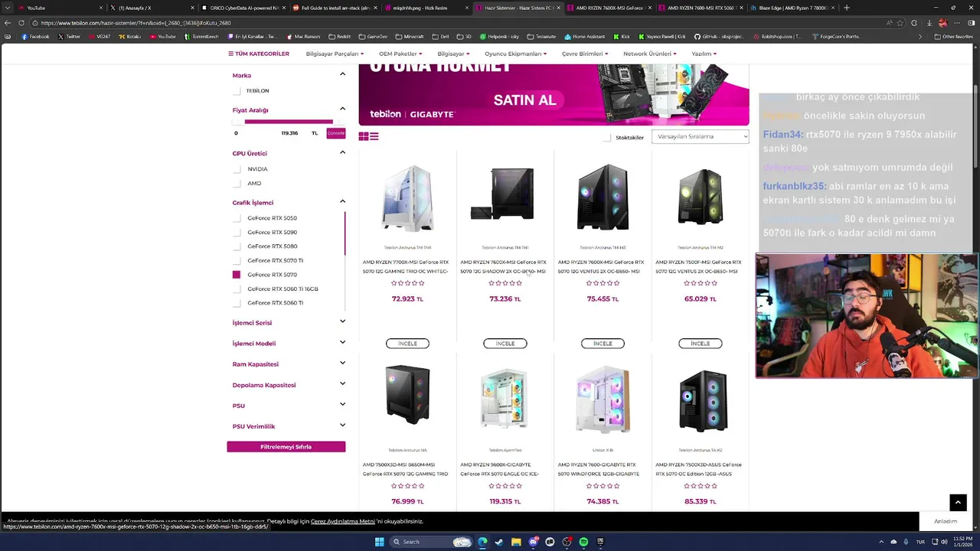Open OEM Paketler menu
This screenshot has width=980, height=551.
pos(400,54)
